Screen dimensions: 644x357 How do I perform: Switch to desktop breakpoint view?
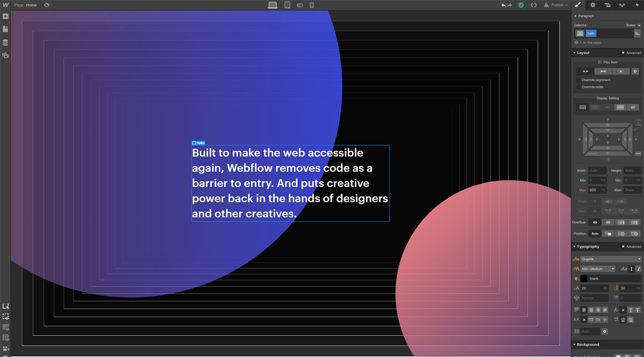tap(273, 5)
